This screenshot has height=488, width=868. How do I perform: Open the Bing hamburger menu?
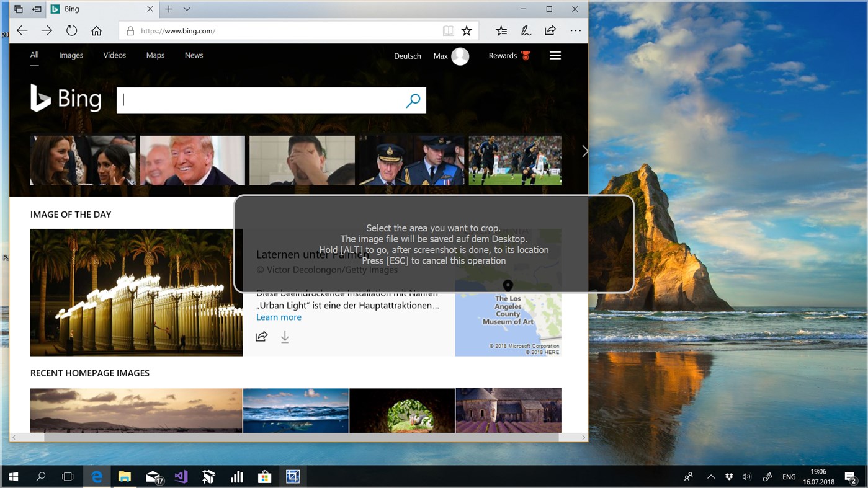555,55
